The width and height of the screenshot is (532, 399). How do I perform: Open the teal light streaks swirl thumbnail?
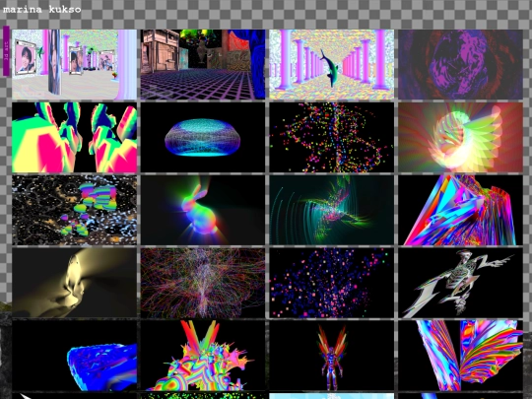[x=332, y=210]
